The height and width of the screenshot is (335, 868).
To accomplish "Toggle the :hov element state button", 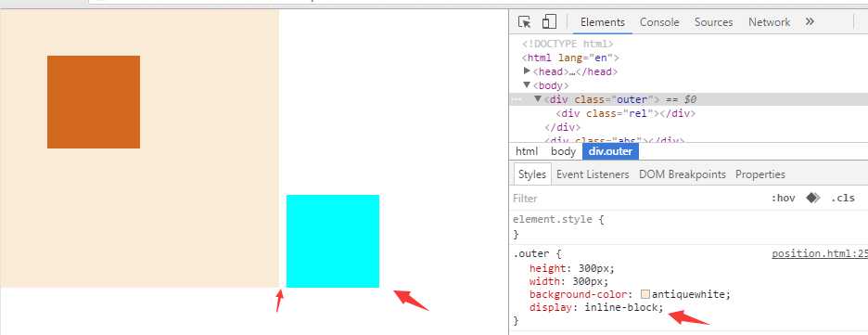I will (783, 199).
